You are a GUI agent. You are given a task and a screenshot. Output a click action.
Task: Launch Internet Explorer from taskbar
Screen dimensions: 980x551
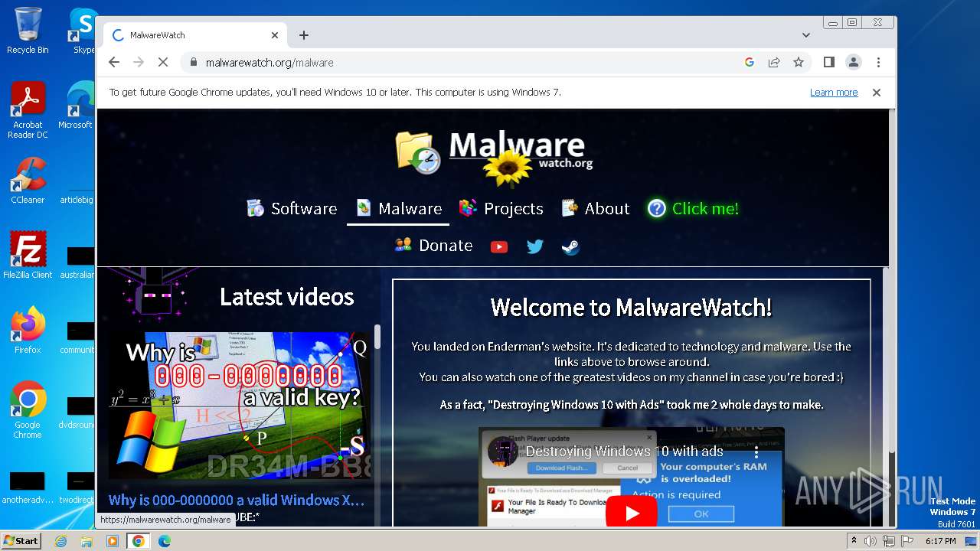click(x=60, y=541)
